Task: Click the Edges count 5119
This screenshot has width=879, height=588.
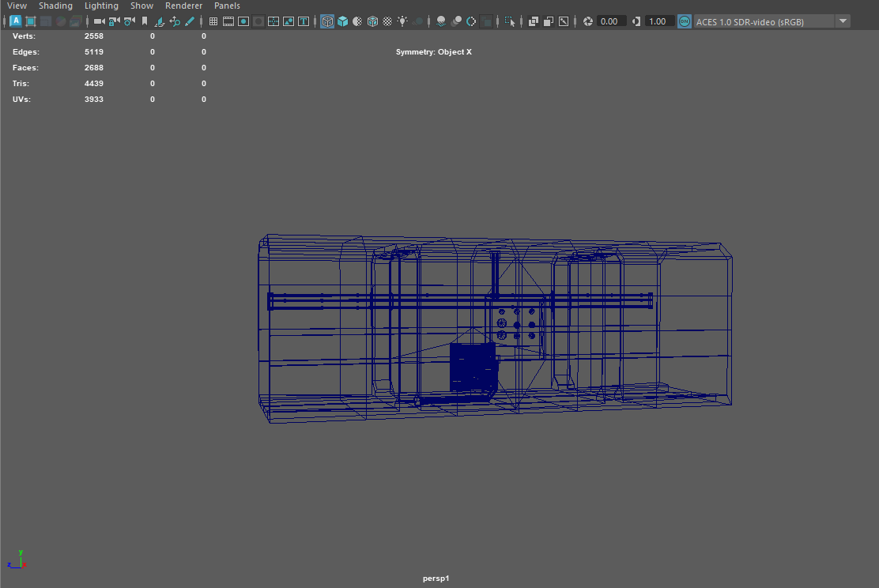Action: coord(93,51)
